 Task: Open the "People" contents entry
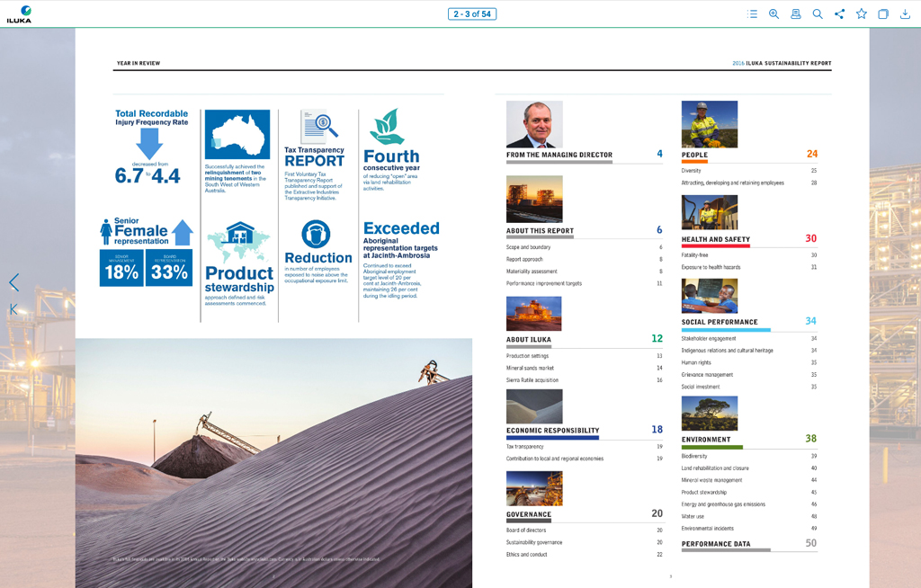click(x=694, y=155)
